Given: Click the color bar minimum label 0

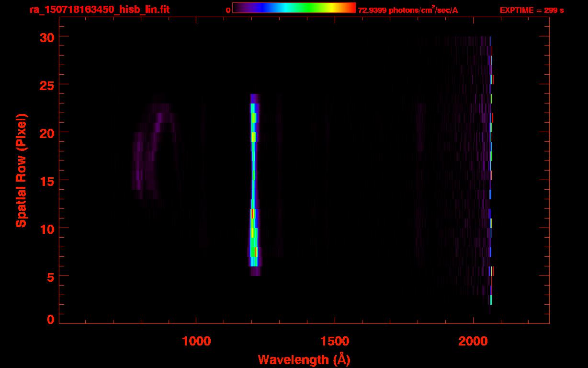Looking at the screenshot, I should (228, 10).
